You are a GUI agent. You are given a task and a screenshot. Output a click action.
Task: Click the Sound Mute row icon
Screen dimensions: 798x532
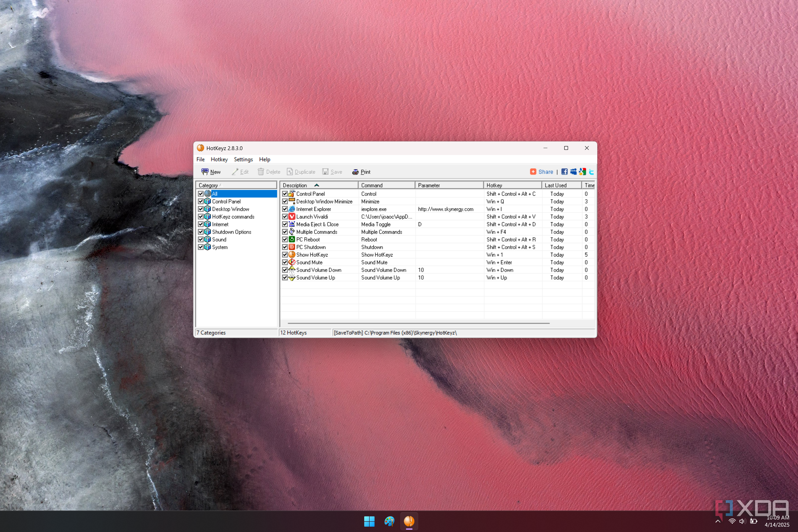tap(292, 262)
